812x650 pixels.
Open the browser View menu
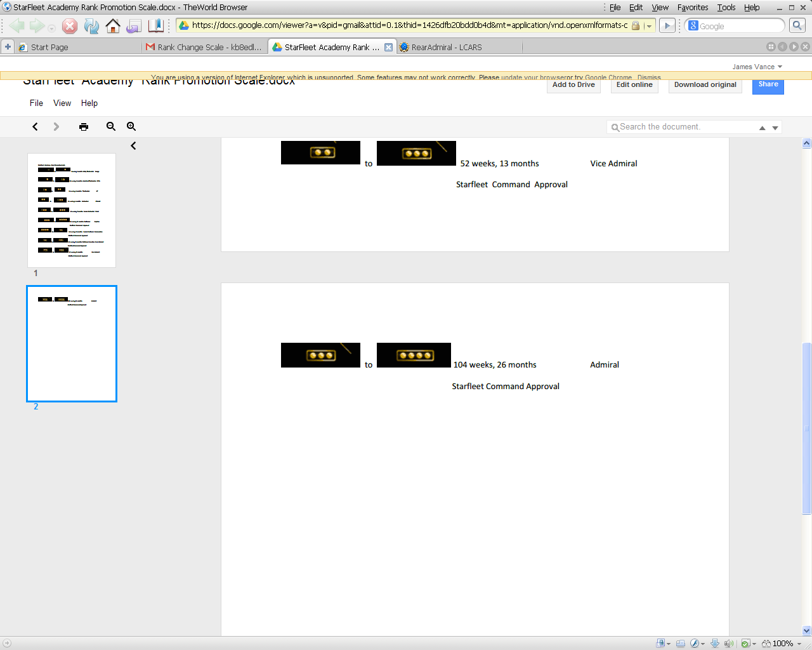click(x=660, y=8)
